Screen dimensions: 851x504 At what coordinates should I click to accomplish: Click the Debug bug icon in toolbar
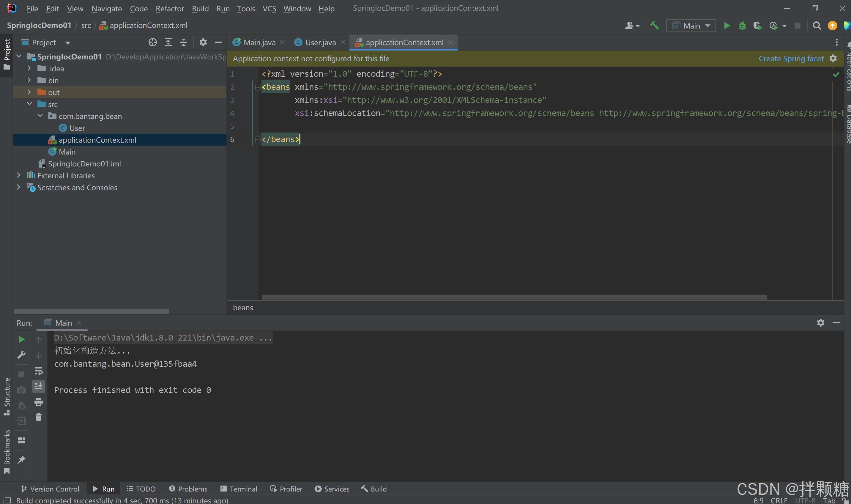click(x=742, y=26)
